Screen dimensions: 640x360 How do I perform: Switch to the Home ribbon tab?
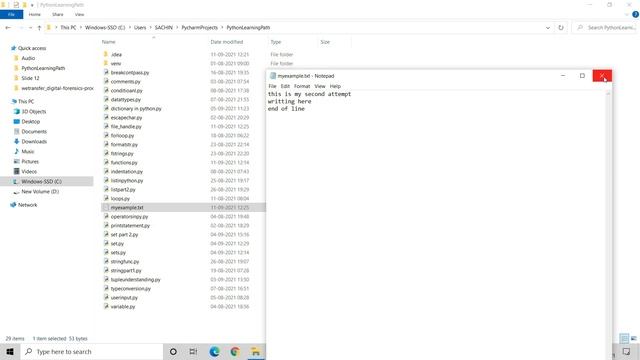35,15
